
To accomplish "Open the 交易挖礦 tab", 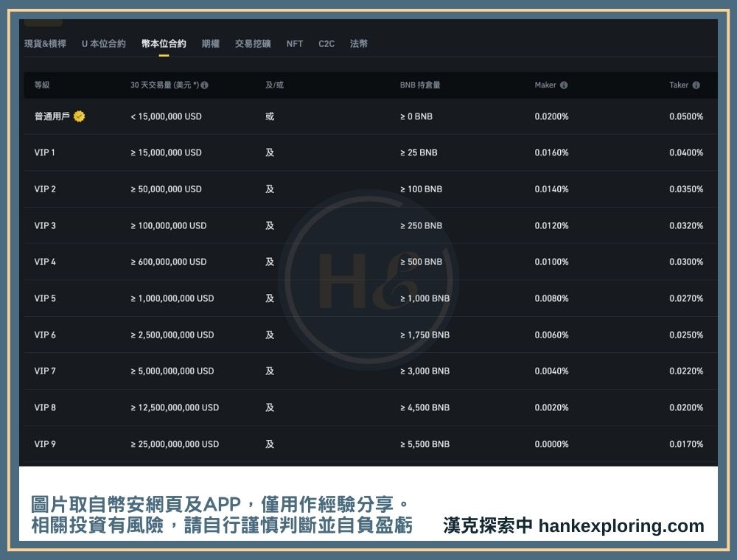I will click(253, 43).
